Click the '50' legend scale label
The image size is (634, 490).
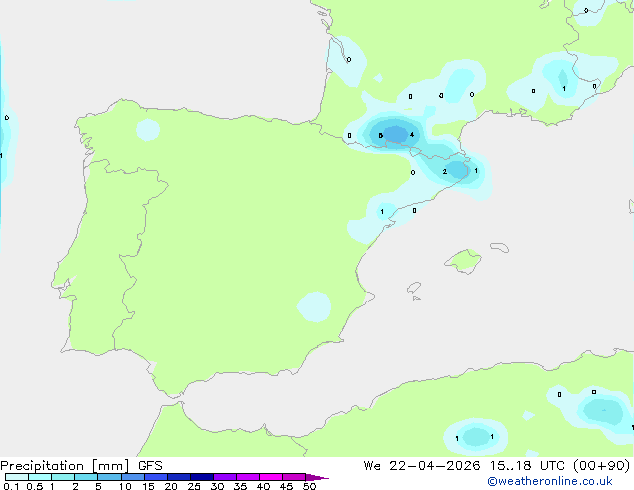[309, 486]
